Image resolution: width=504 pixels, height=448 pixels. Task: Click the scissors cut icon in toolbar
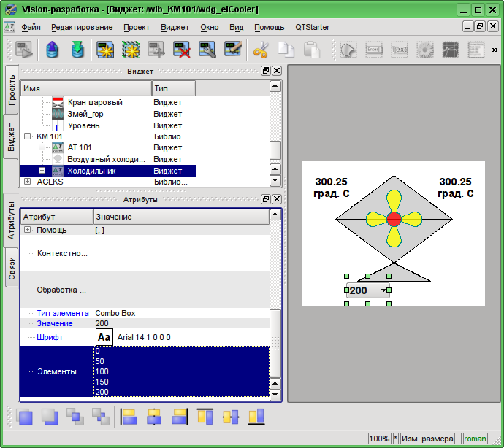coord(259,50)
